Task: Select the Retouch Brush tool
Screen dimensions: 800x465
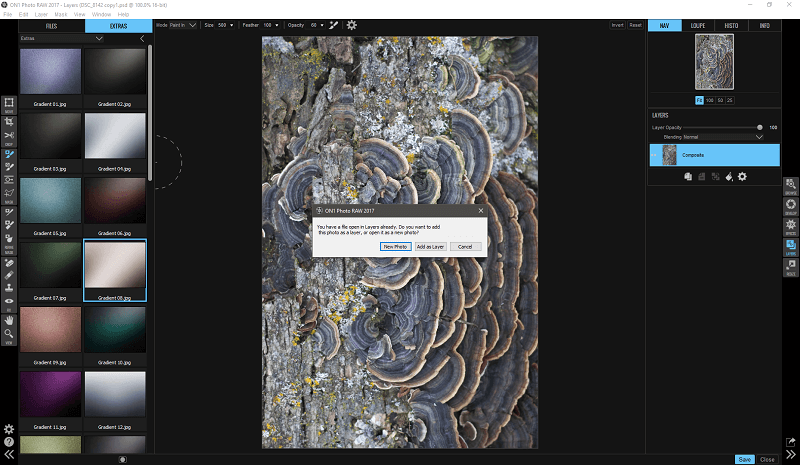Action: pyautogui.click(x=9, y=275)
